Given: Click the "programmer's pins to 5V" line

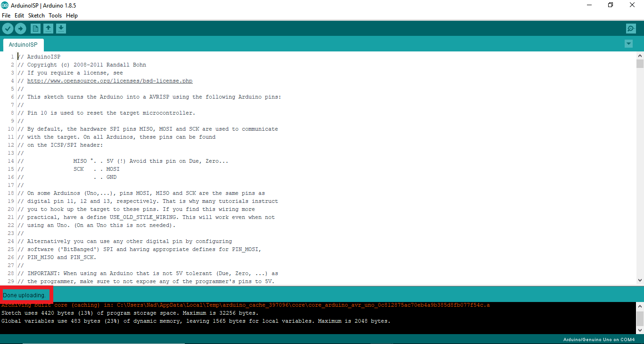Looking at the screenshot, I should click(146, 281).
